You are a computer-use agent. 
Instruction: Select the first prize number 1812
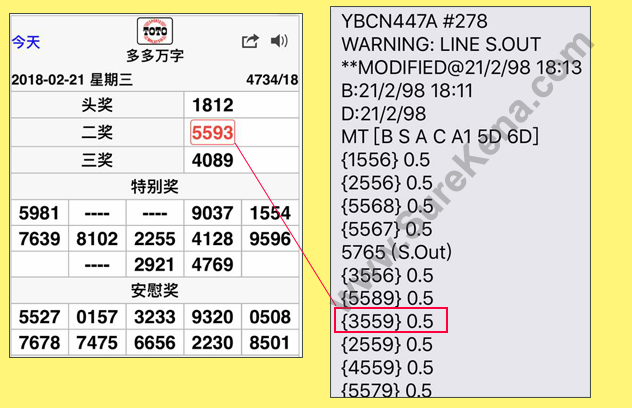tap(212, 106)
